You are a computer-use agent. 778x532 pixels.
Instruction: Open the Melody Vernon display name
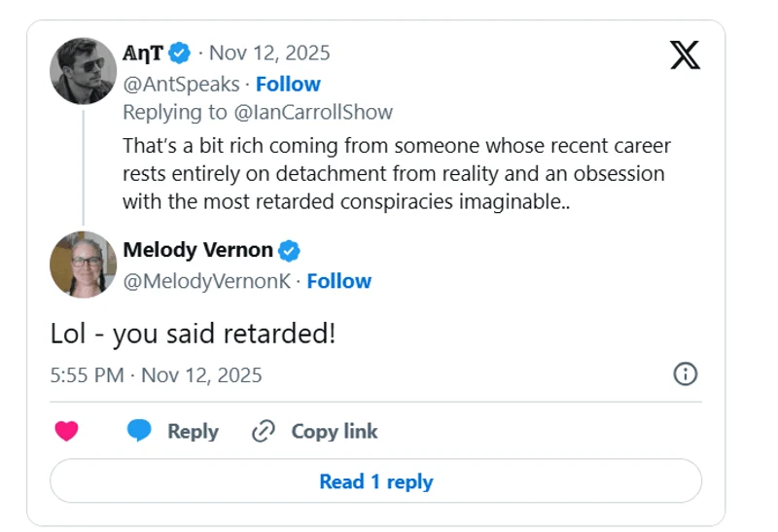197,250
